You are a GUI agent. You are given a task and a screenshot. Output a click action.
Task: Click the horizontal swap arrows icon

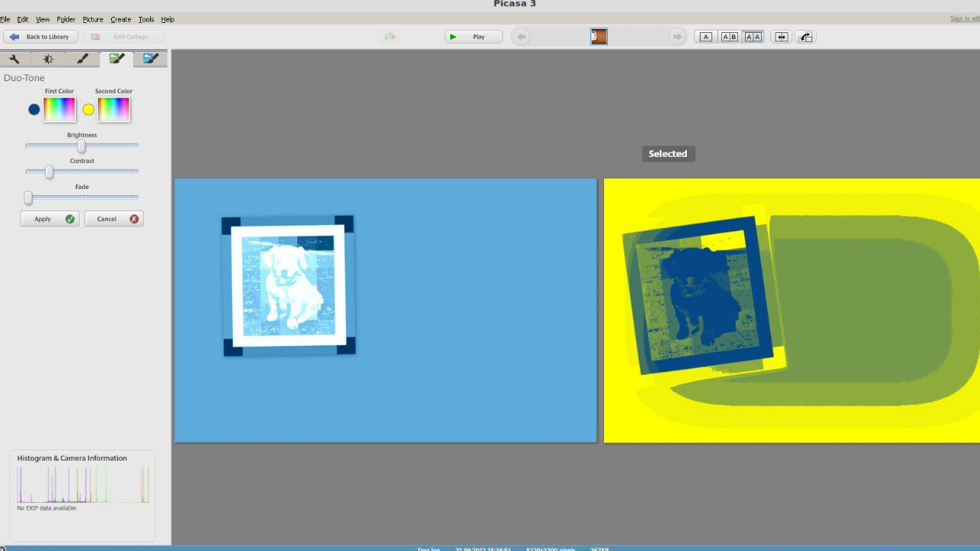(x=781, y=37)
